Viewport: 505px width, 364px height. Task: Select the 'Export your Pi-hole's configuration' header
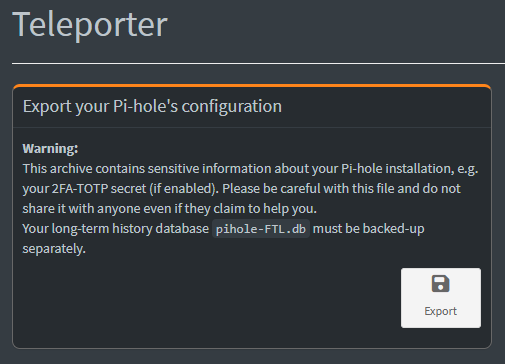coord(152,106)
